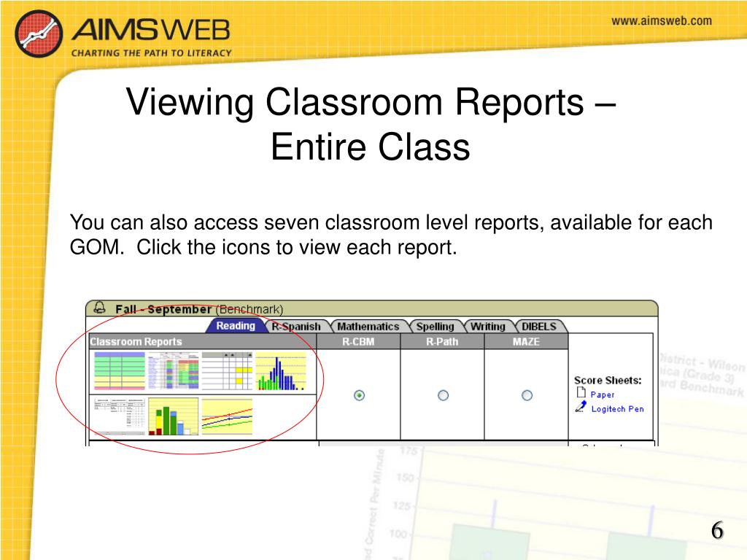The width and height of the screenshot is (747, 560).
Task: Click the MAZE column header
Action: pos(526,341)
